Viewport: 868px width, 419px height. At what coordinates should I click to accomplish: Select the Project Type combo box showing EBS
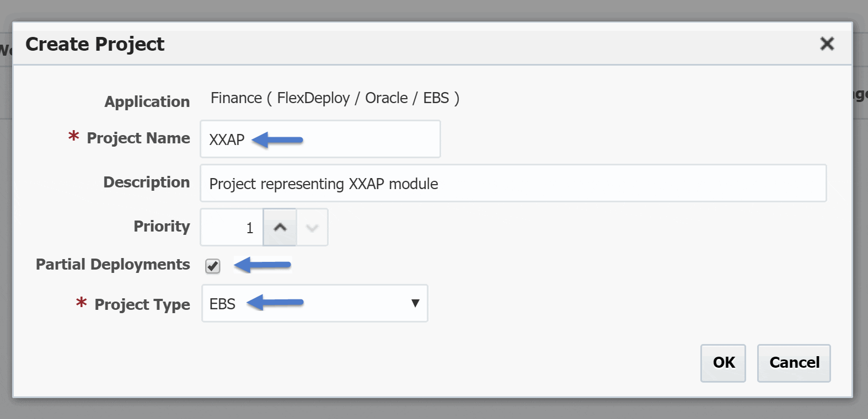coord(315,303)
